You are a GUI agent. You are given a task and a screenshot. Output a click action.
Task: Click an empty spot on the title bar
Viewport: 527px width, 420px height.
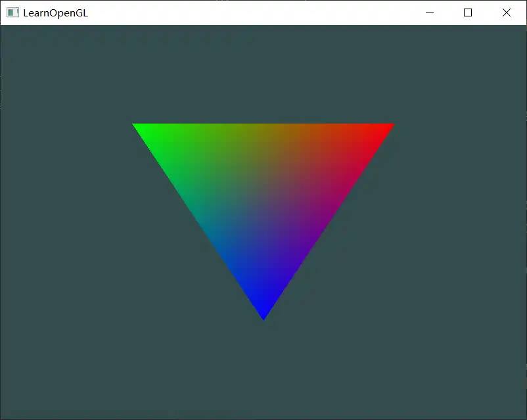263,12
